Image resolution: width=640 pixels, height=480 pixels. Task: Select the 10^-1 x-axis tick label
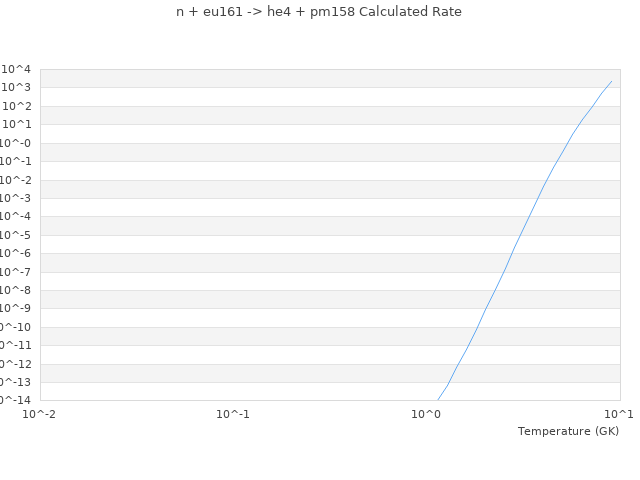click(233, 414)
